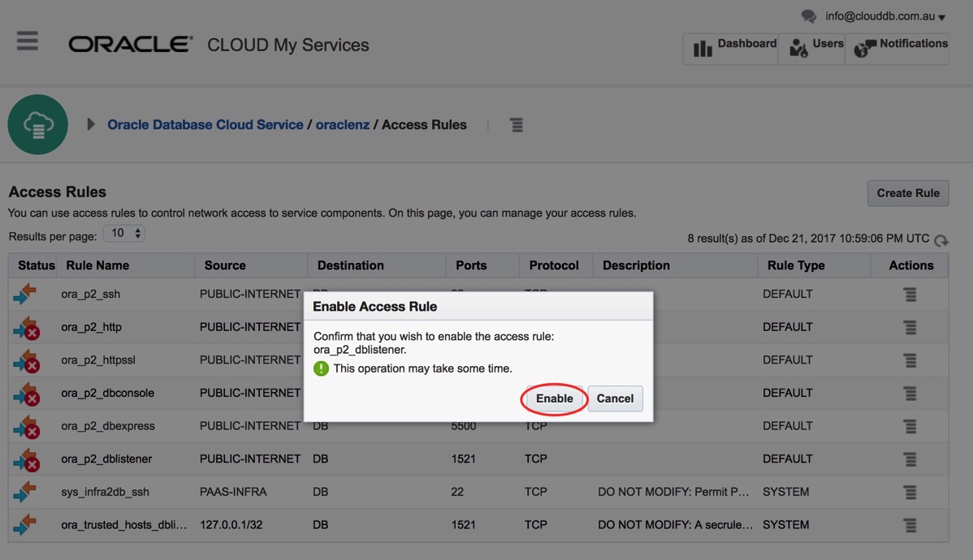
Task: Expand the triangle next to the breadcrumb
Action: point(91,125)
